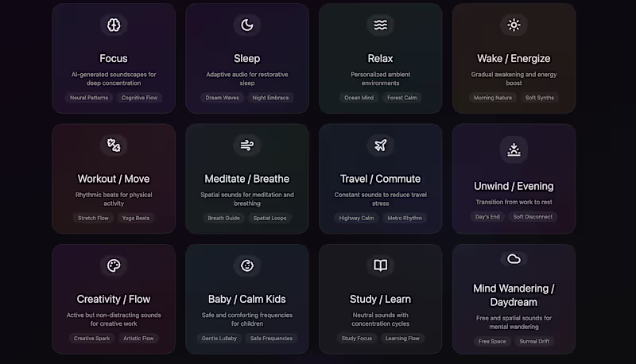Click the palette icon on Creativity / Flow
This screenshot has width=636, height=364.
(114, 265)
